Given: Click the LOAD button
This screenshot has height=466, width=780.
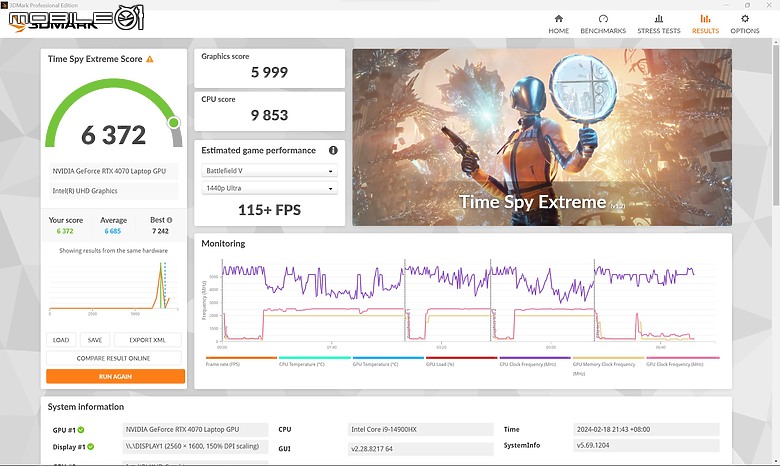Looking at the screenshot, I should pos(61,340).
